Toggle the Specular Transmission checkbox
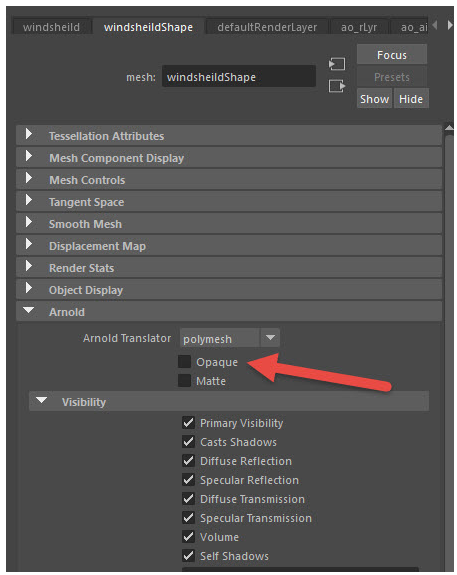The width and height of the screenshot is (457, 575). [x=189, y=518]
